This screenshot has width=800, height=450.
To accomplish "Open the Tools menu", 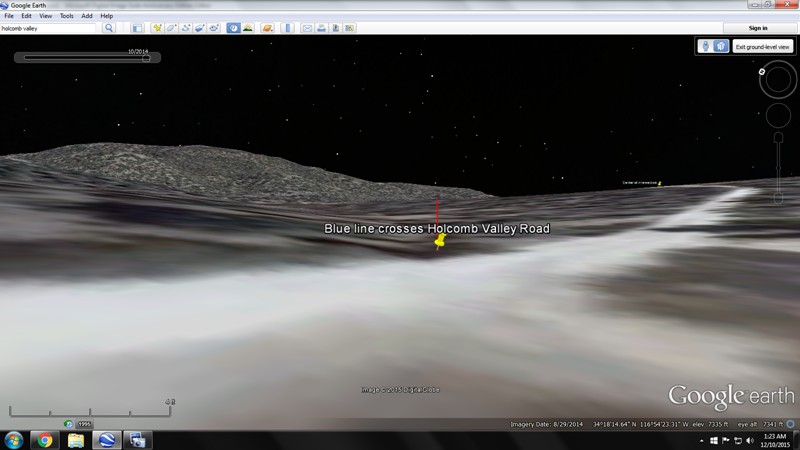I will tap(66, 16).
